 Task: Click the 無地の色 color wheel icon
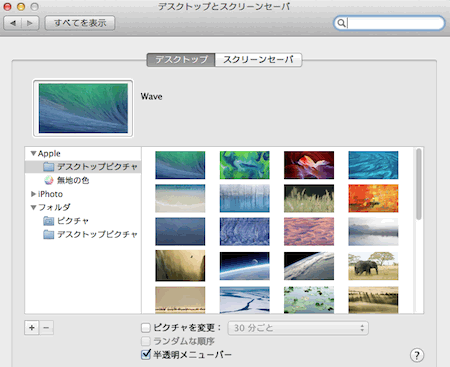tap(49, 180)
